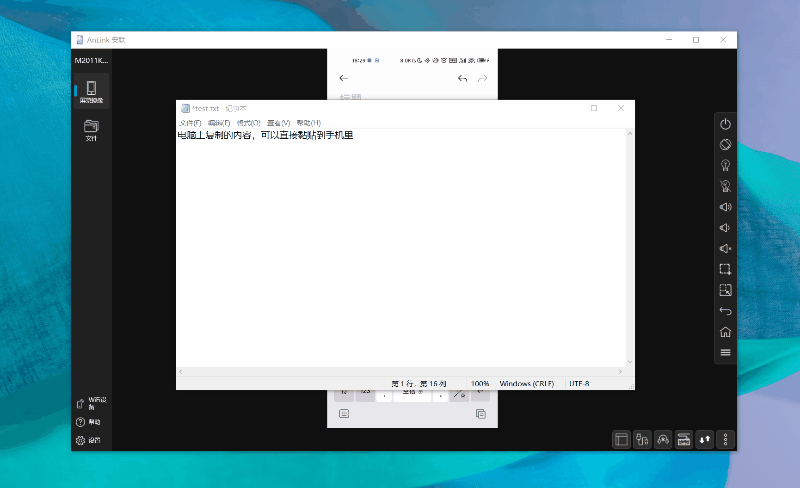Open the files folder icon in sidebar
The height and width of the screenshot is (488, 800).
91,130
